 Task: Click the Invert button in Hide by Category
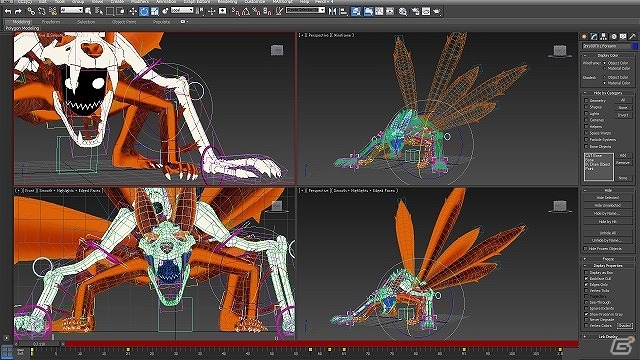(x=624, y=115)
